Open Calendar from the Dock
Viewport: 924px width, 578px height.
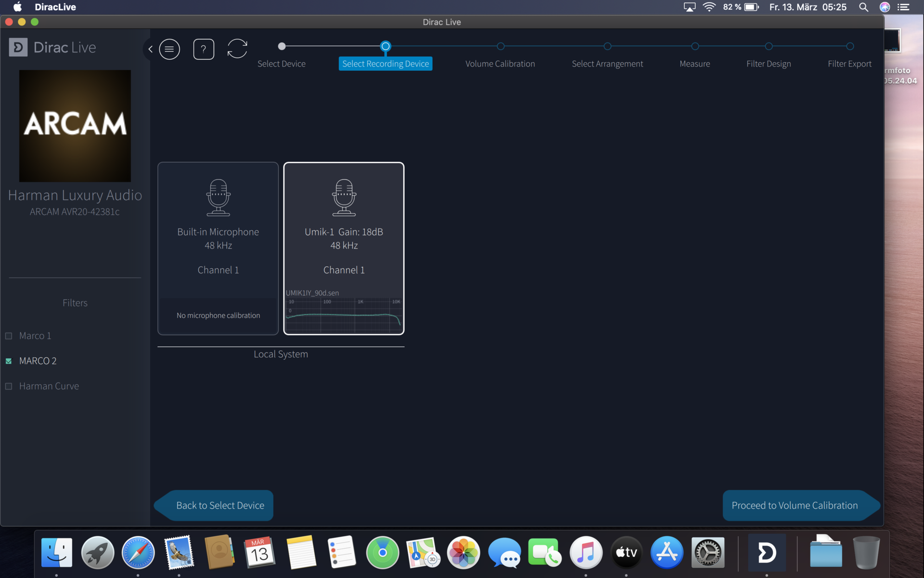coord(260,552)
